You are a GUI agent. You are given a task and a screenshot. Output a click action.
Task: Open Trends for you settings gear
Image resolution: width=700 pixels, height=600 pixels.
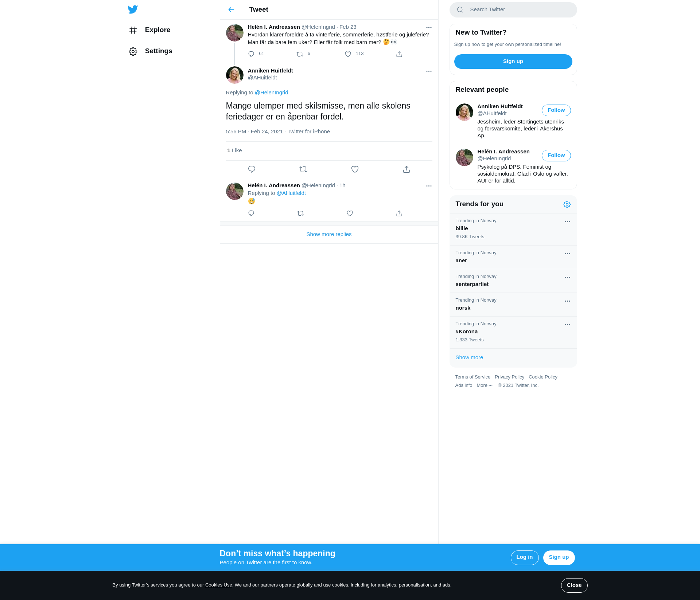point(567,204)
